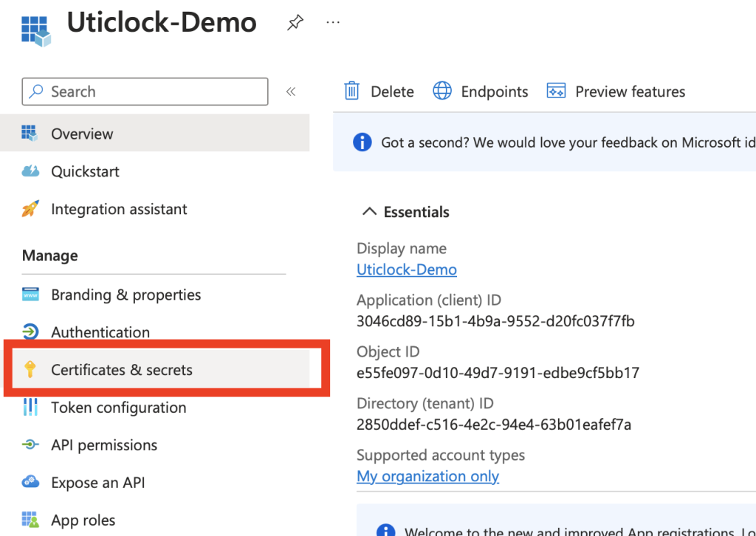Click the Essentials heading
The height and width of the screenshot is (536, 756).
[416, 212]
